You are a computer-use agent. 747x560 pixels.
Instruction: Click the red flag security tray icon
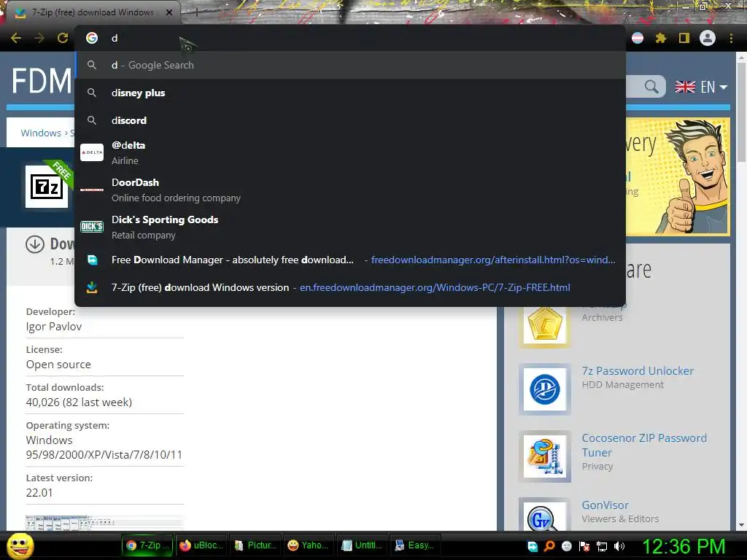tap(584, 546)
